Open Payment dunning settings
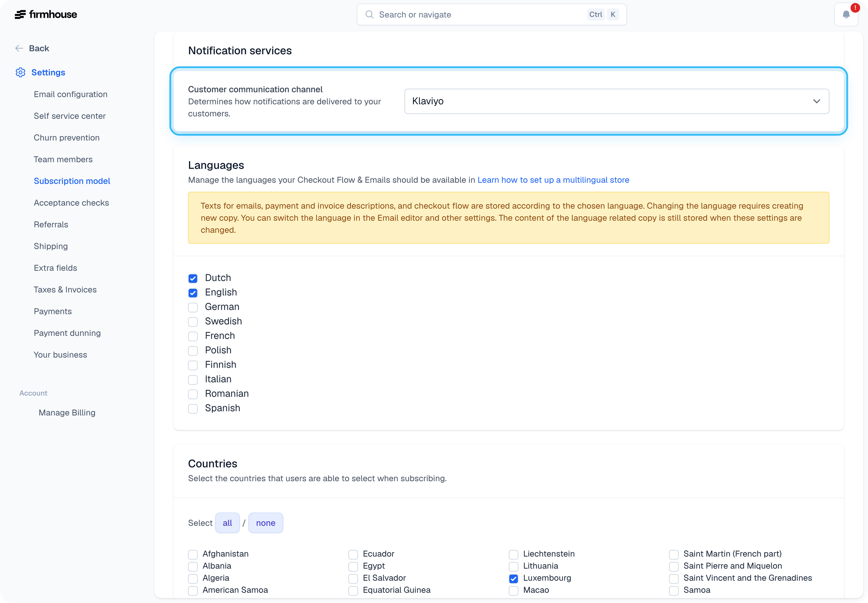The width and height of the screenshot is (868, 603). point(67,333)
